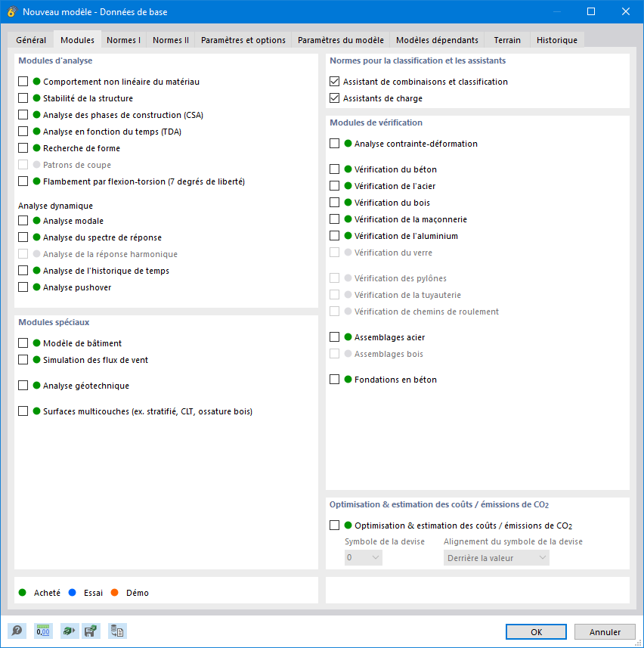The width and height of the screenshot is (644, 648).
Task: Select the Modules tab
Action: (x=77, y=40)
